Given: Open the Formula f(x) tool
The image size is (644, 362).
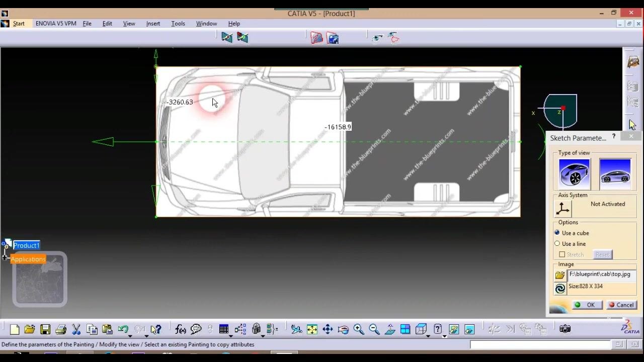Looking at the screenshot, I should 181,329.
